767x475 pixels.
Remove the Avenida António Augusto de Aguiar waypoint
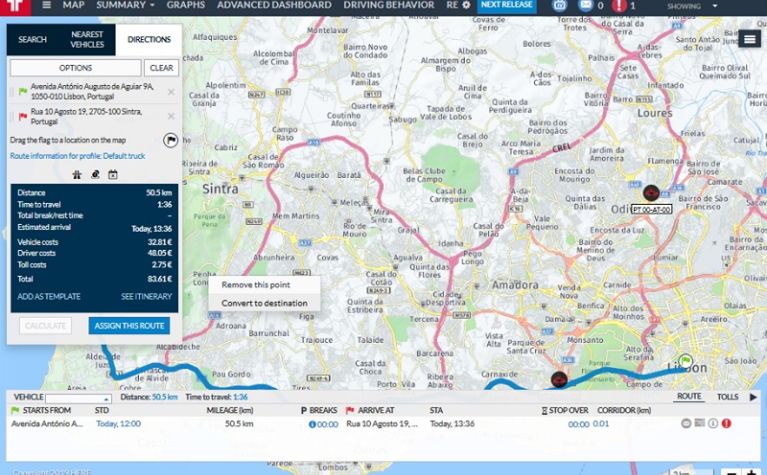click(171, 91)
